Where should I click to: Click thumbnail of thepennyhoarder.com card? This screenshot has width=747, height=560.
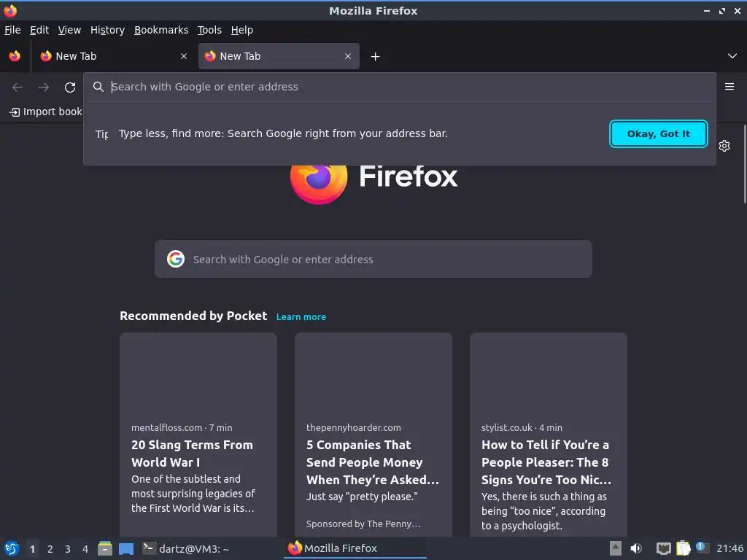coord(373,373)
